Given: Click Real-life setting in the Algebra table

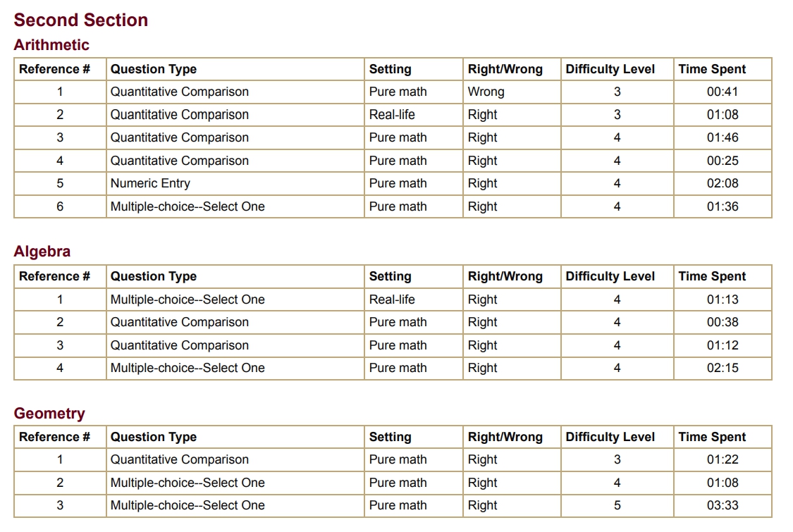Looking at the screenshot, I should coord(392,299).
